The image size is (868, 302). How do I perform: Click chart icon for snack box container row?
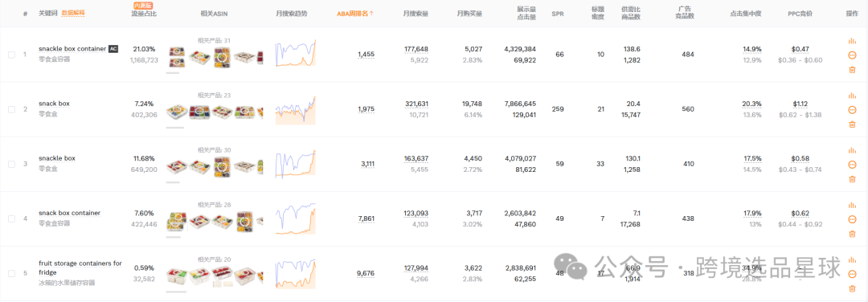pyautogui.click(x=852, y=205)
